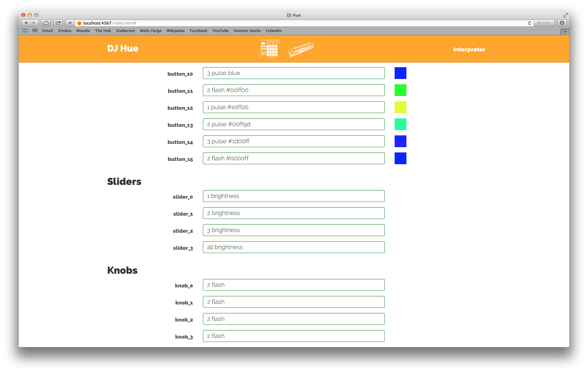Click yellow color swatch for button_12

pyautogui.click(x=400, y=107)
